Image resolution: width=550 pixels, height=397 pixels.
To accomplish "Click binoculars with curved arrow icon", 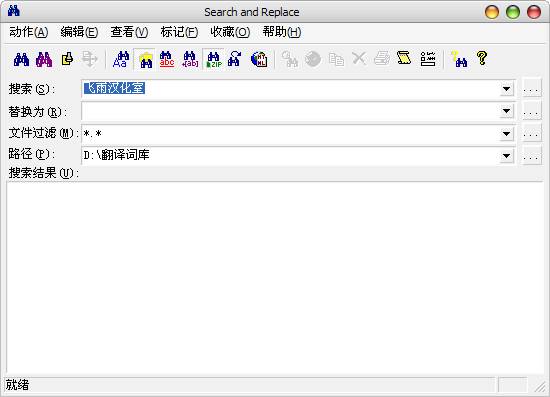I will [235, 59].
